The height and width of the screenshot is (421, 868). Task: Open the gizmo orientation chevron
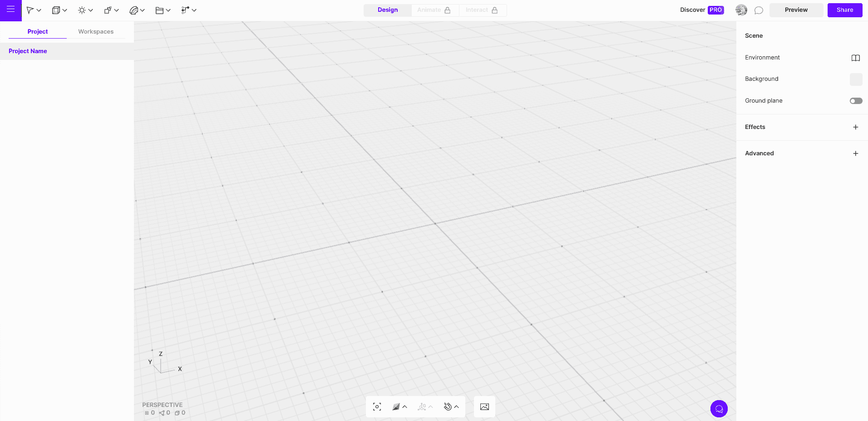431,407
